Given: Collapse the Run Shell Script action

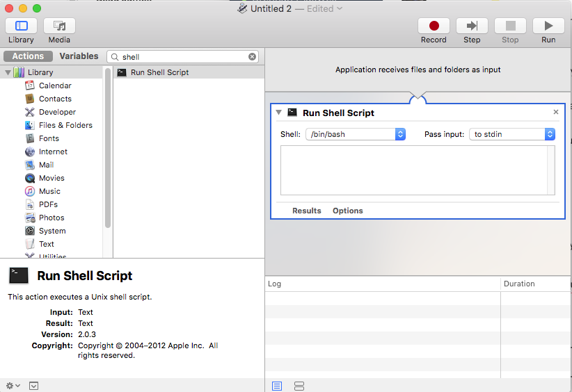Looking at the screenshot, I should pos(279,113).
